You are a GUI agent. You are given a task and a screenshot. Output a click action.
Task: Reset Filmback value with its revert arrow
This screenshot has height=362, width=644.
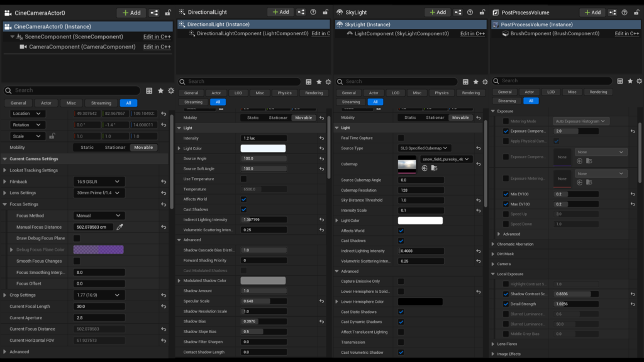(x=164, y=182)
